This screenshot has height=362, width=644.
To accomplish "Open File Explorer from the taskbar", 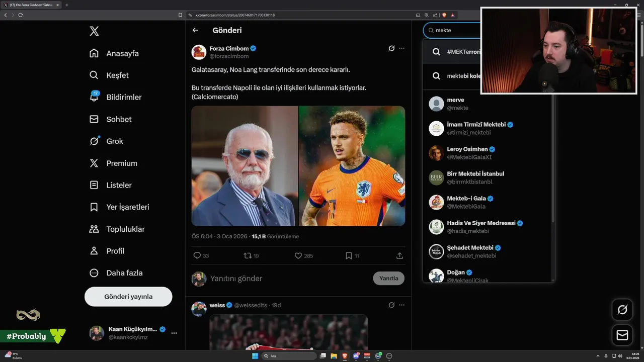I will [334, 356].
